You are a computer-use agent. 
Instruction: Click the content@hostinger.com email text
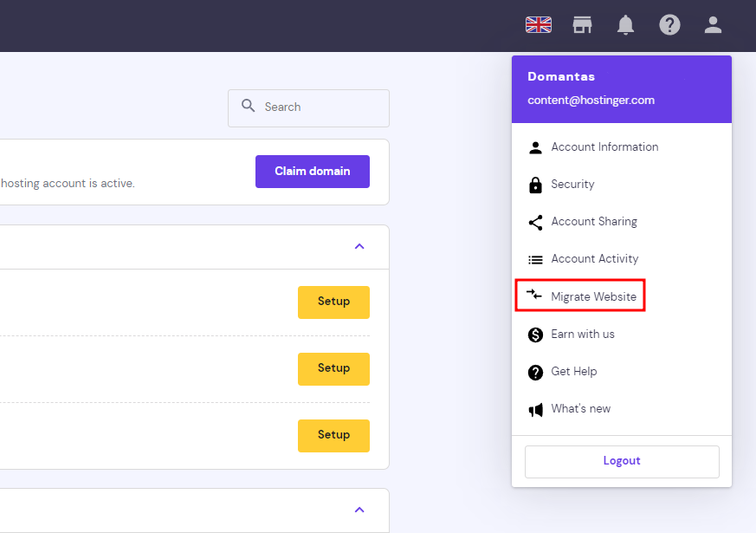point(591,101)
